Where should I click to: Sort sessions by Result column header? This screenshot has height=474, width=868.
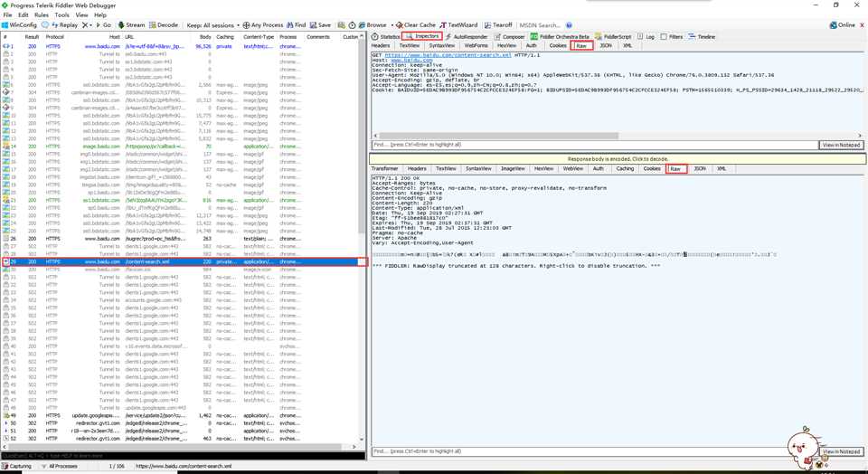coord(33,37)
